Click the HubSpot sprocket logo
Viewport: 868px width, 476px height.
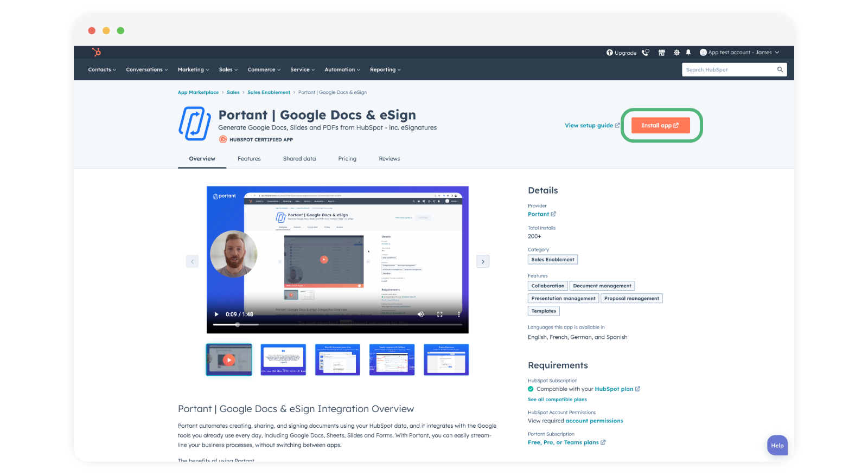point(97,52)
